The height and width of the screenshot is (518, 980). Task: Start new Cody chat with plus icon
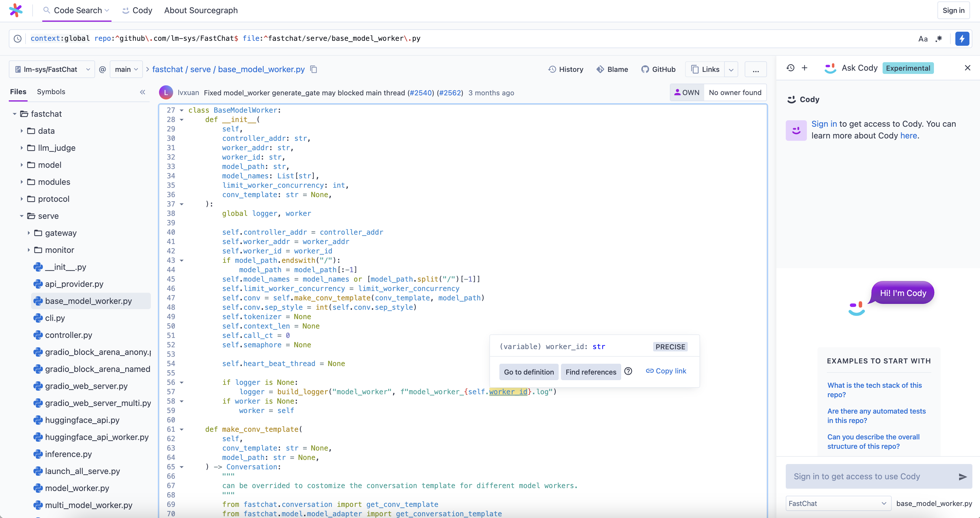pos(804,68)
